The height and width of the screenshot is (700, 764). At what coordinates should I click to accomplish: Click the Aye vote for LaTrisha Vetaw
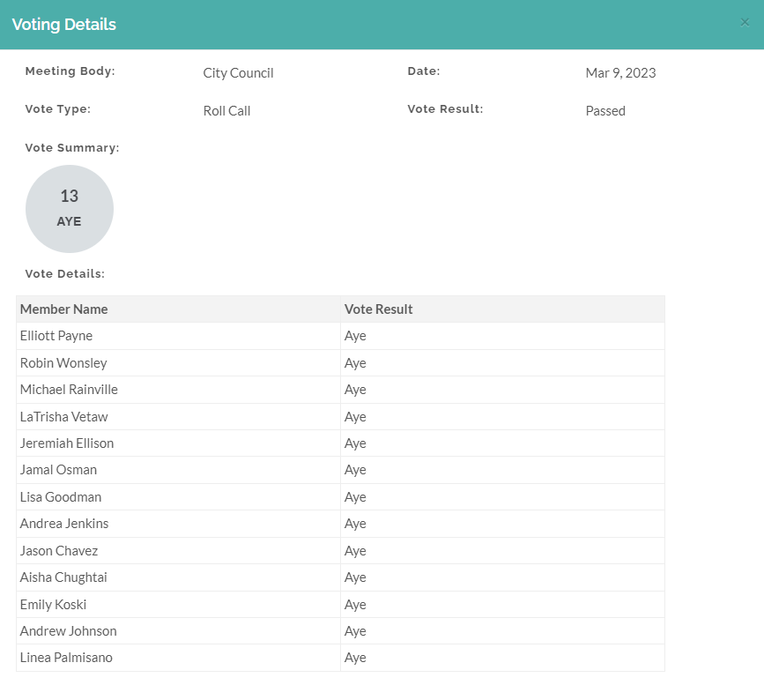355,417
